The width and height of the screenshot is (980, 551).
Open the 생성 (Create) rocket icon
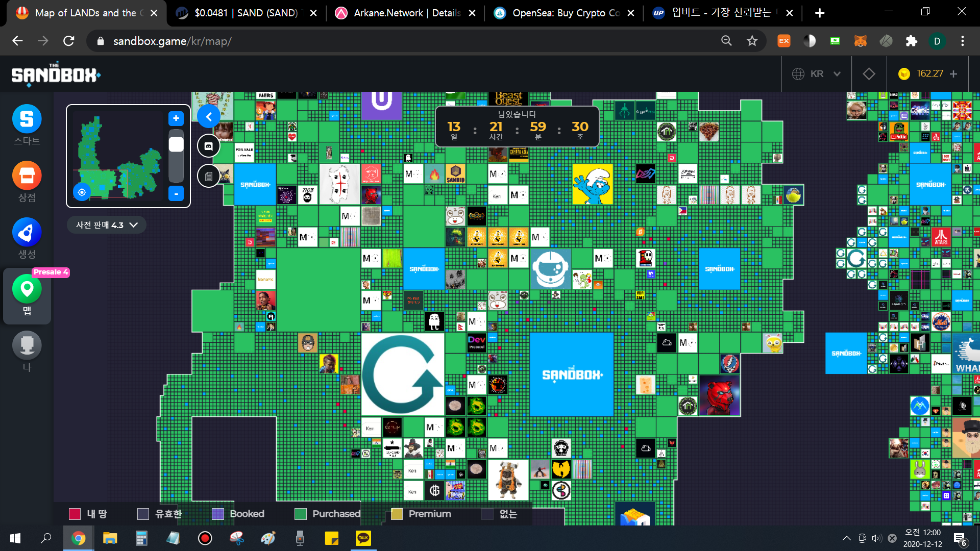27,232
